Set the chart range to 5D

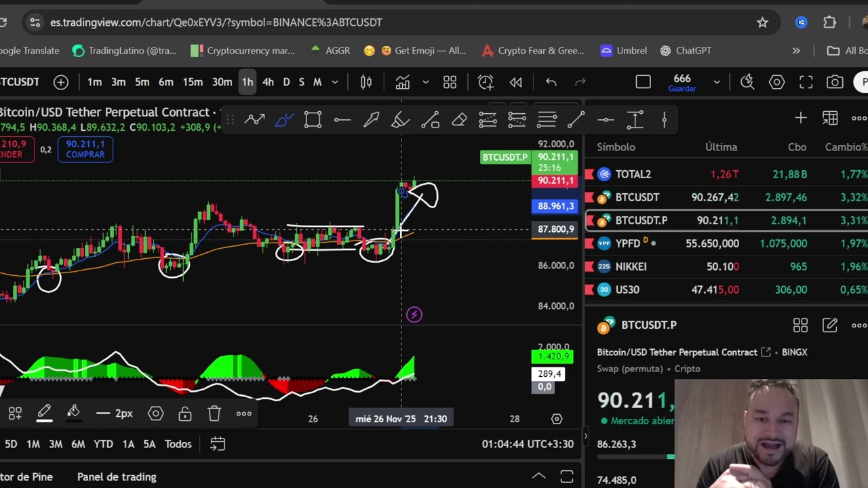click(11, 444)
